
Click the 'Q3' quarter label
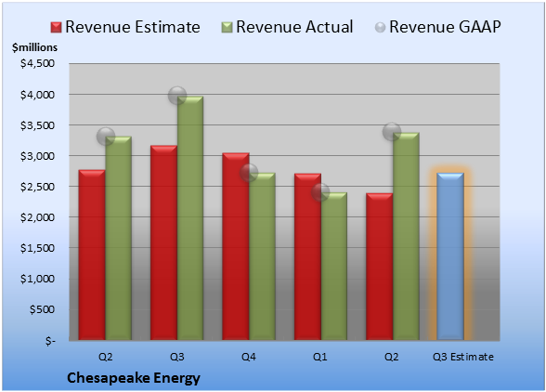click(177, 357)
